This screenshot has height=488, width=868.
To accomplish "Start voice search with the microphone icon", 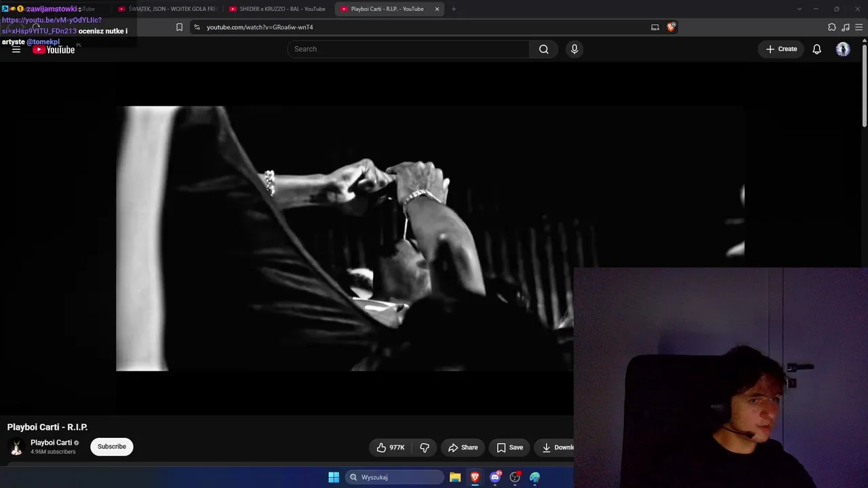I will coord(574,49).
